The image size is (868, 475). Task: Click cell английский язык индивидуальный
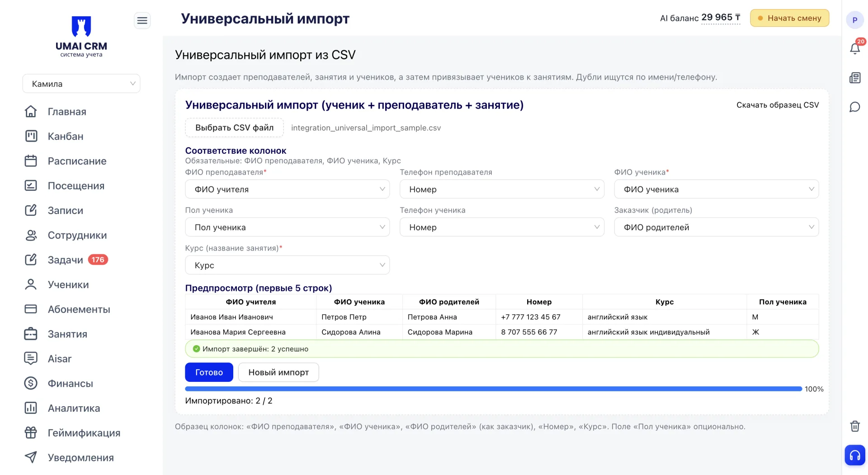click(665, 332)
